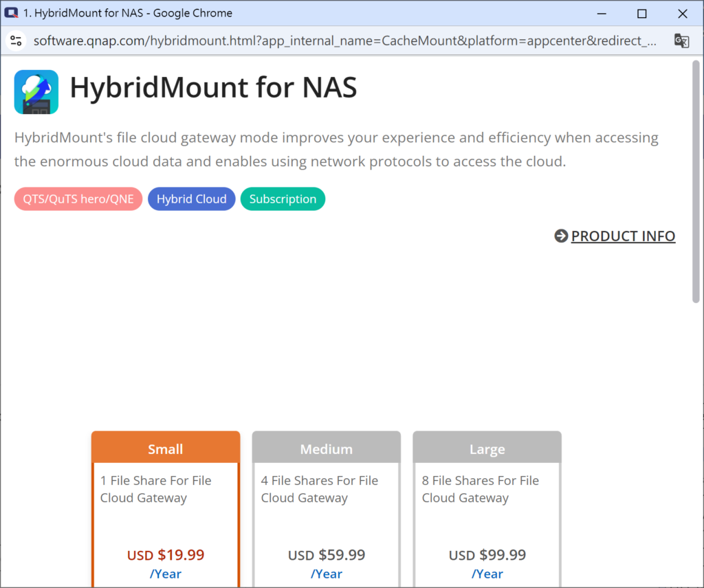This screenshot has height=588, width=704.
Task: Choose the Large plan header
Action: 487,449
